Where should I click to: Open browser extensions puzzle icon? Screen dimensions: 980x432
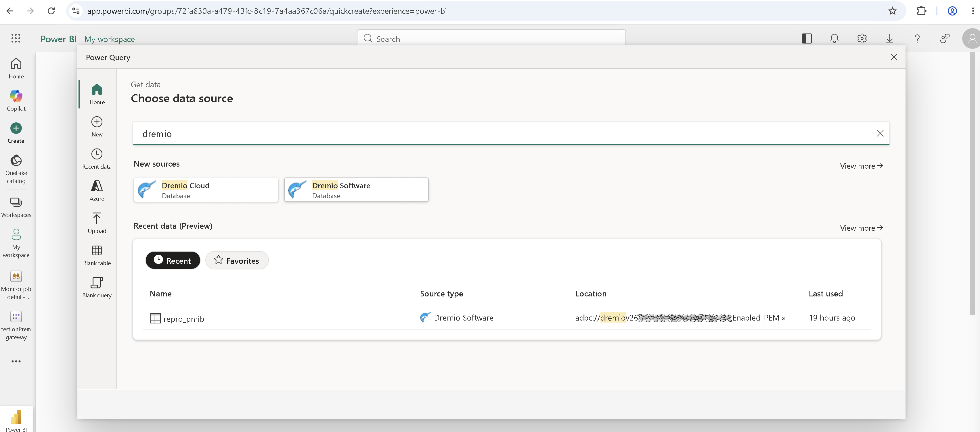point(921,11)
